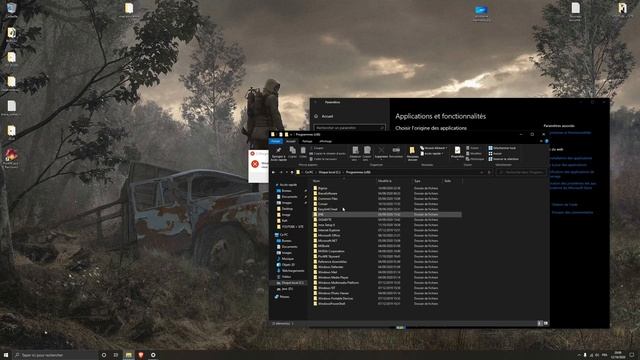Image resolution: width=640 pixels, height=360 pixels.
Task: Click the taskbar search box
Action: click(55, 355)
